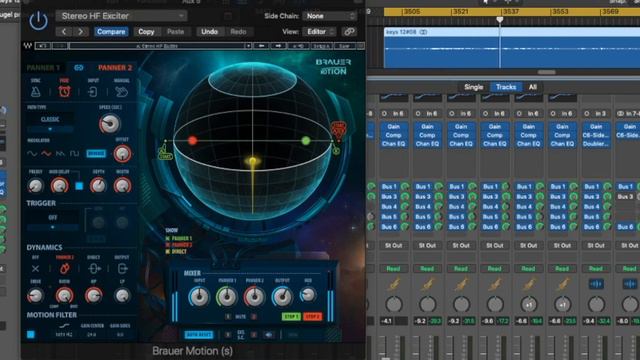Select Dynamics Off X icon
This screenshot has height=360, width=640.
36,269
